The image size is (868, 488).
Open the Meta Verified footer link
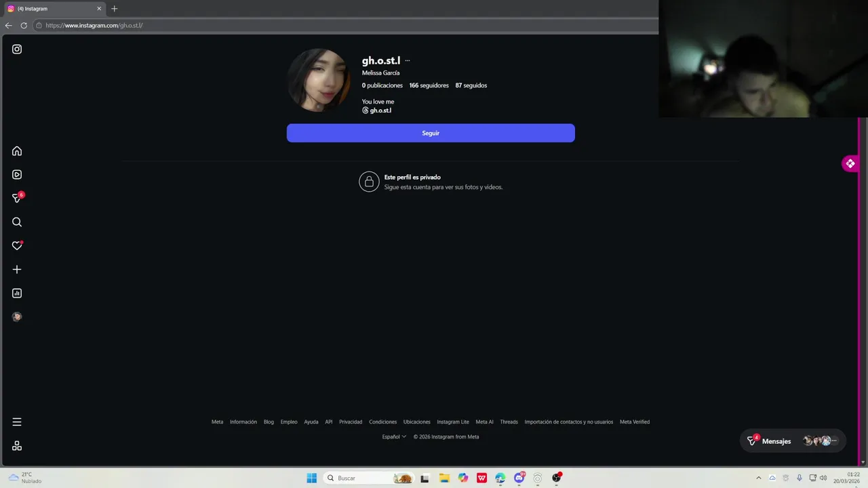coord(635,422)
